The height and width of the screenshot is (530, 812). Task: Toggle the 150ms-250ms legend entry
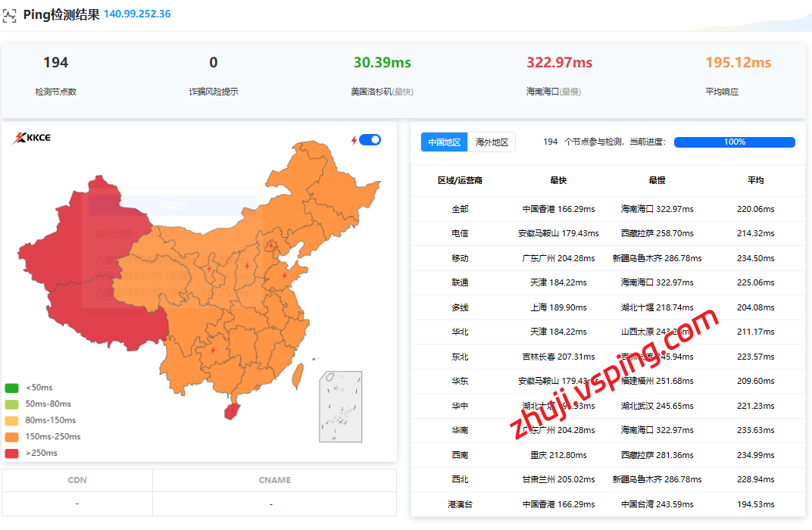tap(44, 437)
